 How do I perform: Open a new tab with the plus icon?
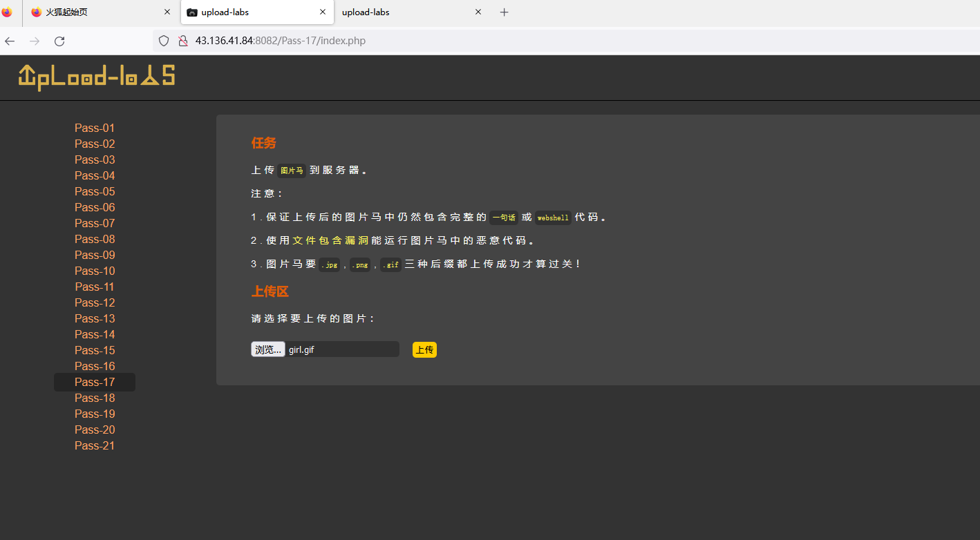(504, 12)
